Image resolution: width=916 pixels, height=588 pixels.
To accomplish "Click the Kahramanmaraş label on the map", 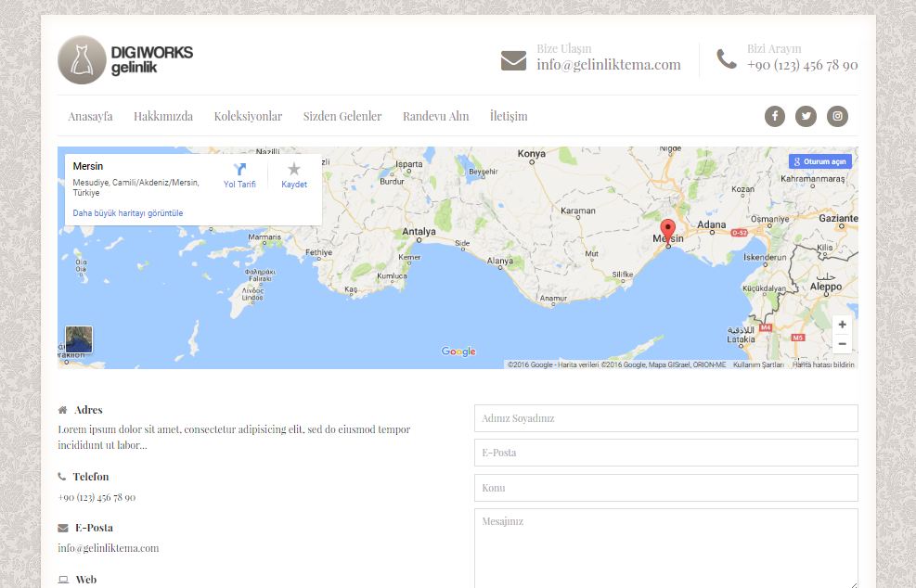I will 813,179.
